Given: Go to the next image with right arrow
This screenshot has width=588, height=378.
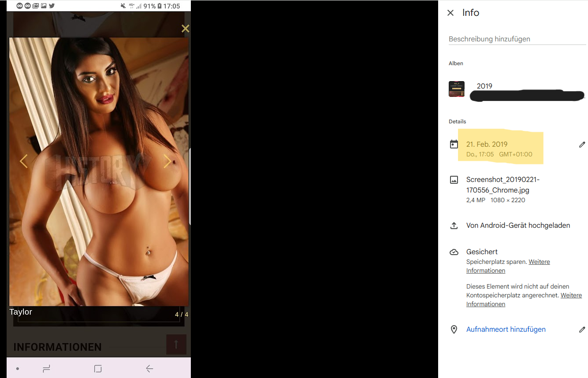Looking at the screenshot, I should tap(167, 161).
